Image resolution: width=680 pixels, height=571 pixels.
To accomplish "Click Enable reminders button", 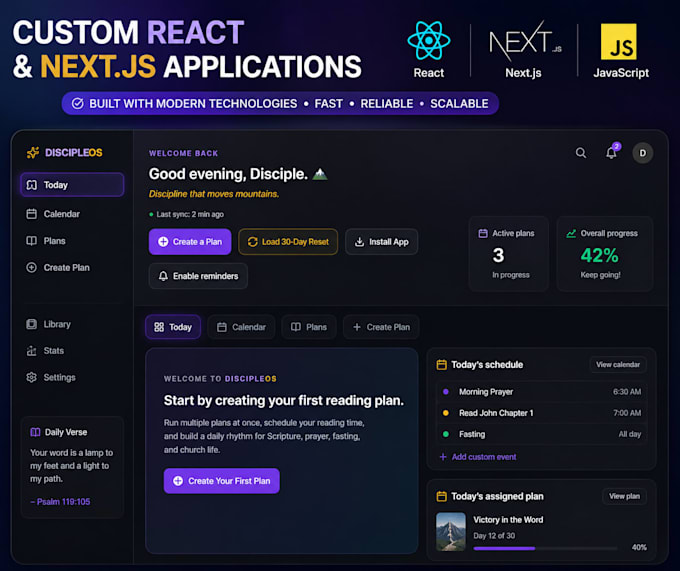I will 198,276.
